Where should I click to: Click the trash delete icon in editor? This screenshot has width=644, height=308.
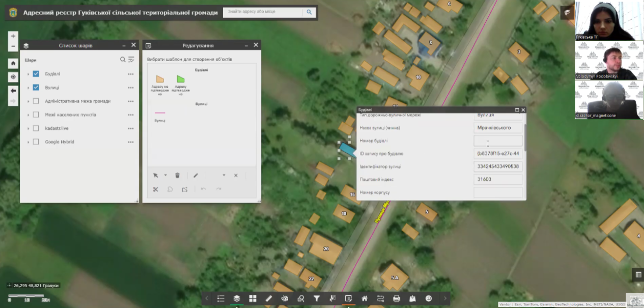[178, 175]
